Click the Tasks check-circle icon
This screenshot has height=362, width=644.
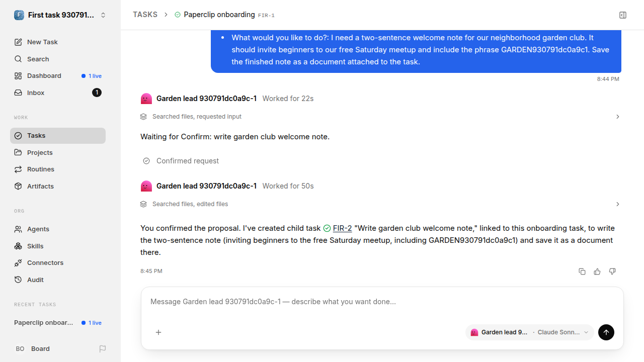tap(18, 136)
